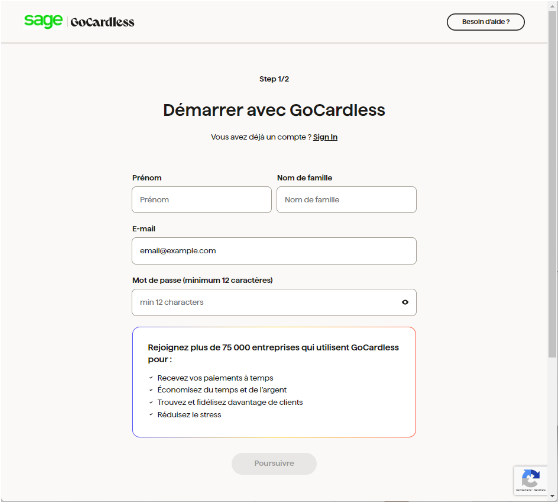Focus the Nom de famille input field
558x502 pixels.
[346, 200]
